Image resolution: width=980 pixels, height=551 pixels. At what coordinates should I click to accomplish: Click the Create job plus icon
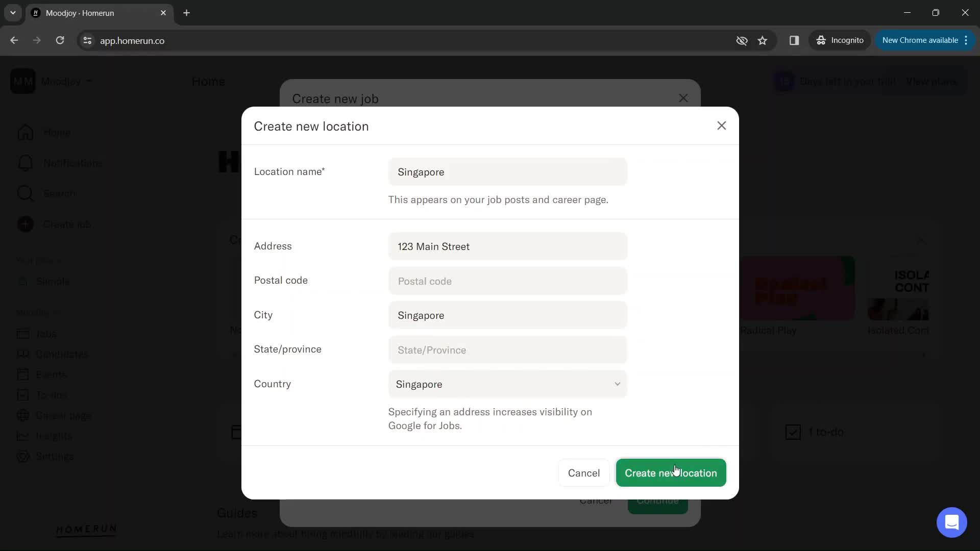coord(25,224)
